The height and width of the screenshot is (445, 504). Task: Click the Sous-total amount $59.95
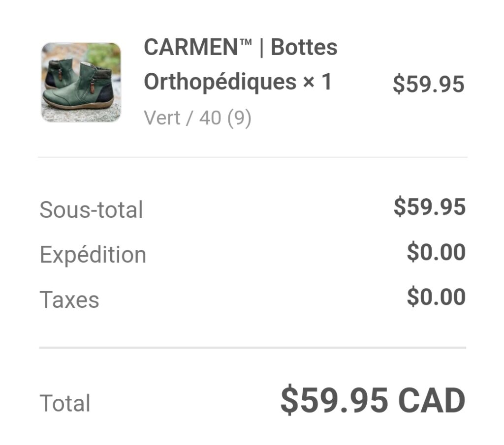point(429,207)
